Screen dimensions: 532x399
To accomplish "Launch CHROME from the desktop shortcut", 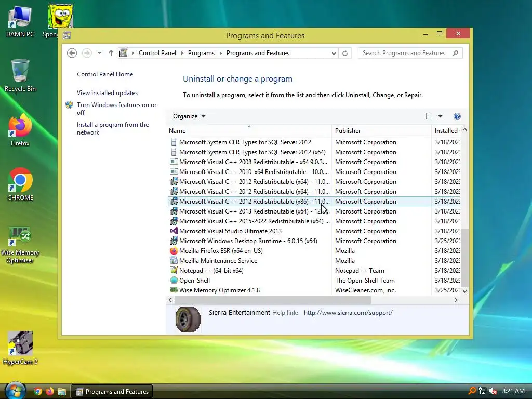I will point(20,184).
